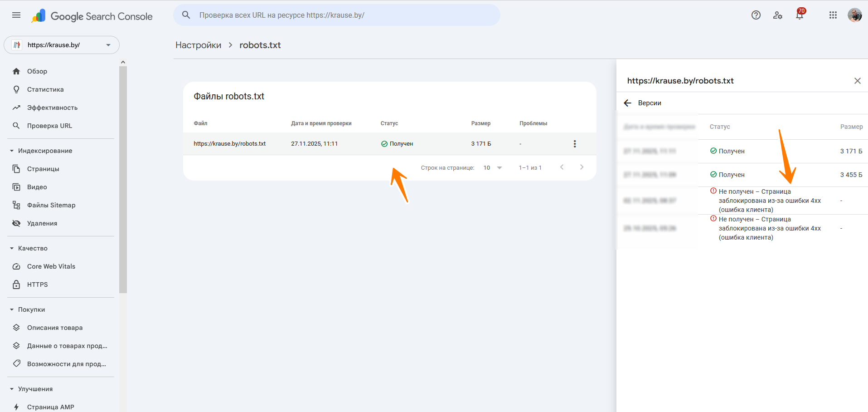Open Core Web Vitals report
868x412 pixels.
click(51, 266)
